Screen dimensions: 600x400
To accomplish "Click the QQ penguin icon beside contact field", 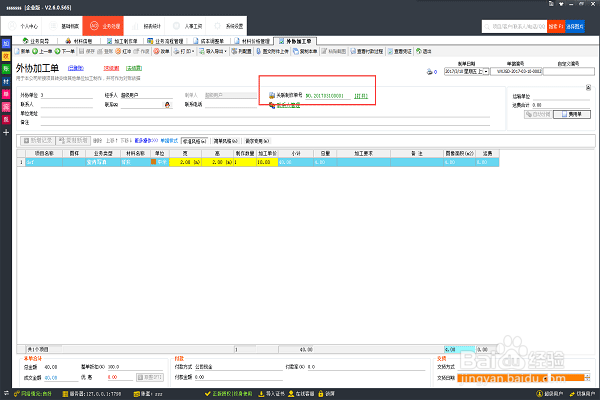I will [x=167, y=105].
